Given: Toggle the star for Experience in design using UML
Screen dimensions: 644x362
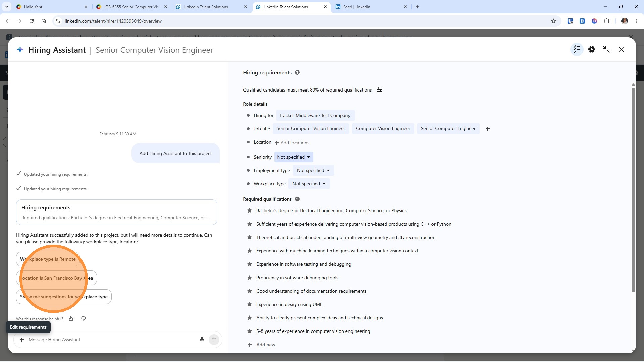Looking at the screenshot, I should click(x=250, y=304).
